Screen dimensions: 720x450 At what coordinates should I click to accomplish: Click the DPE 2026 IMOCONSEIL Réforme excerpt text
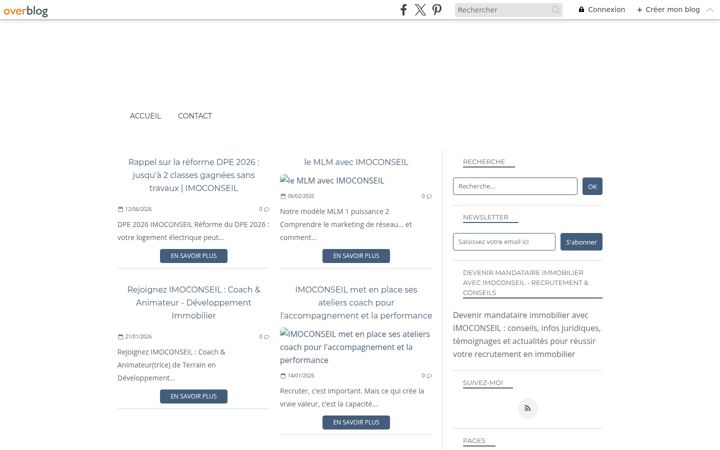(x=193, y=231)
